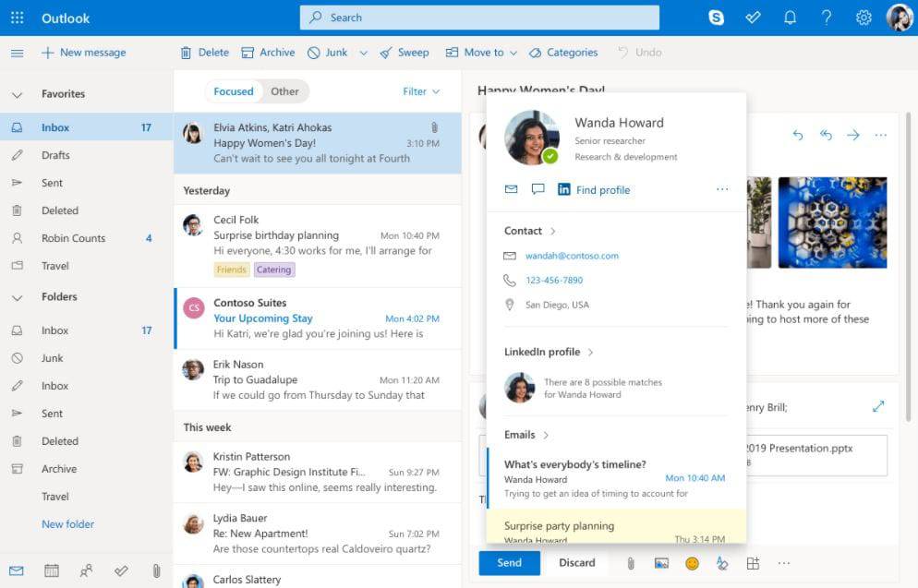This screenshot has width=918, height=588.
Task: Start a chat with Wanda Howard
Action: click(538, 189)
